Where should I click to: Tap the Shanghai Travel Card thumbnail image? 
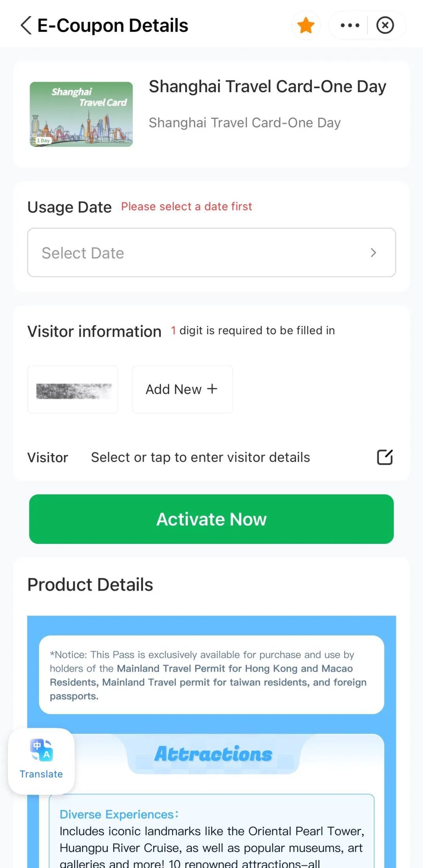pos(81,114)
